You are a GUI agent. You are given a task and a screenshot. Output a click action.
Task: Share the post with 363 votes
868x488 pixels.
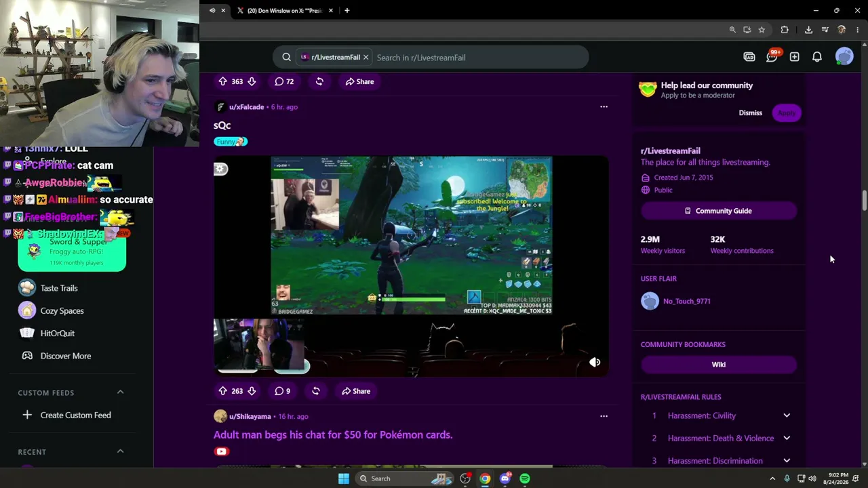[359, 81]
